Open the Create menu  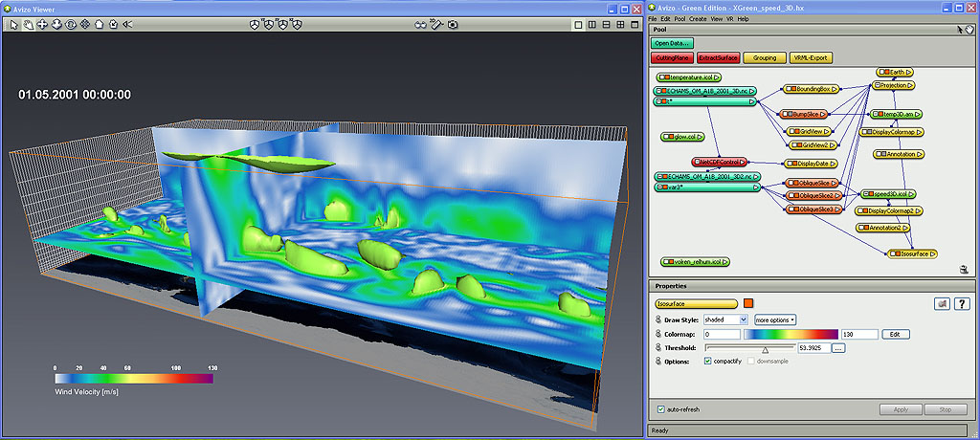point(698,18)
